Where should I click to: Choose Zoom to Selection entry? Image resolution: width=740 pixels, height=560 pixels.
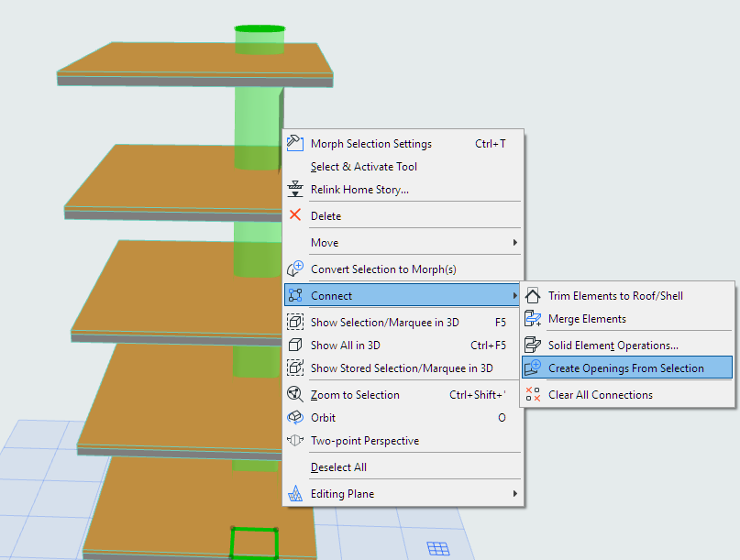pyautogui.click(x=403, y=394)
